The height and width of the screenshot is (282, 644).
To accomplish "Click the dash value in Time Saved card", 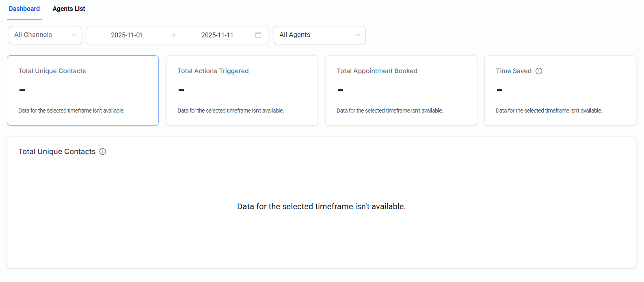I will click(x=499, y=90).
